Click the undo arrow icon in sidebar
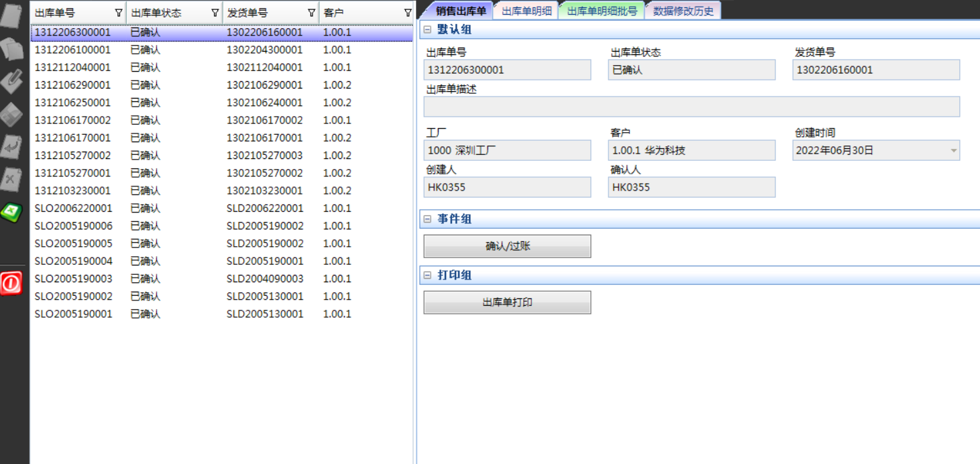Image resolution: width=980 pixels, height=464 pixels. [x=11, y=146]
